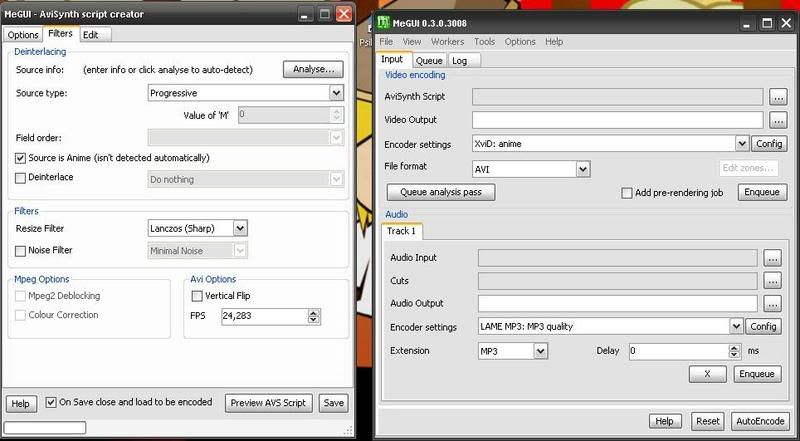The image size is (800, 441).
Task: Click the X button in audio section
Action: (x=707, y=374)
